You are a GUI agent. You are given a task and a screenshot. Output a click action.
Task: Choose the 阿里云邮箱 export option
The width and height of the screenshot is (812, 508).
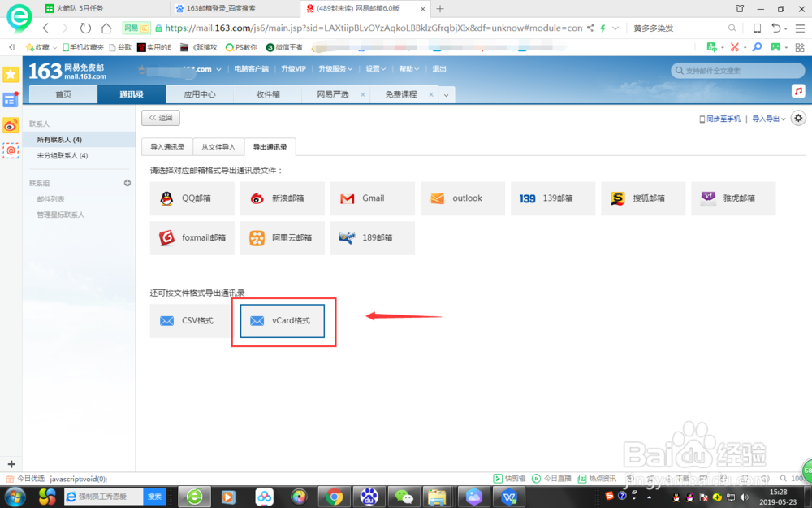(282, 237)
